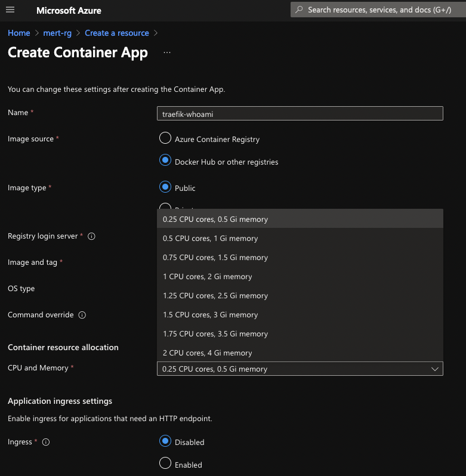466x476 pixels.
Task: Choose 1.5 CPU cores, 3 Gi memory
Action: pos(300,315)
